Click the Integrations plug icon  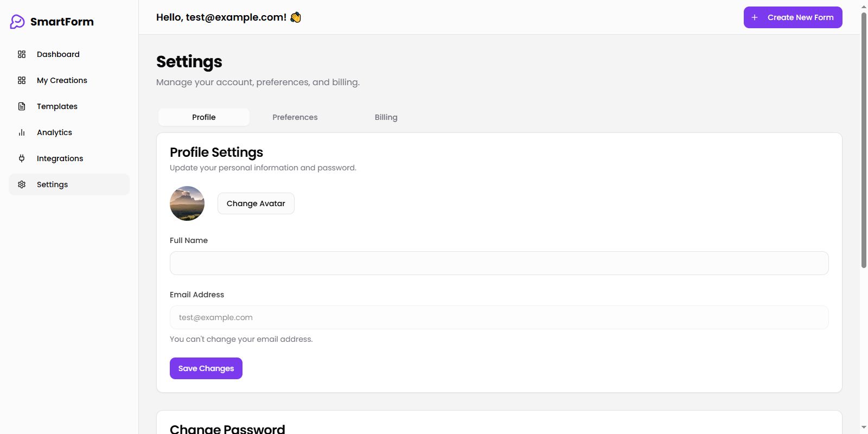tap(22, 158)
